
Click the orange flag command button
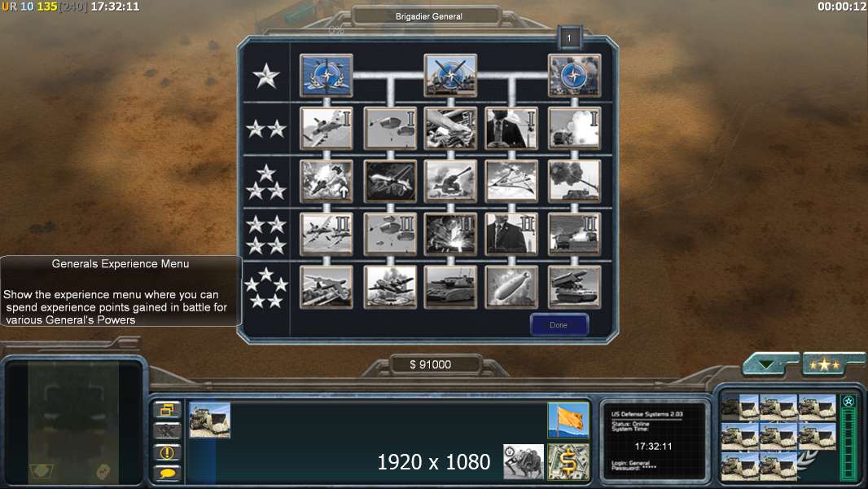(568, 421)
